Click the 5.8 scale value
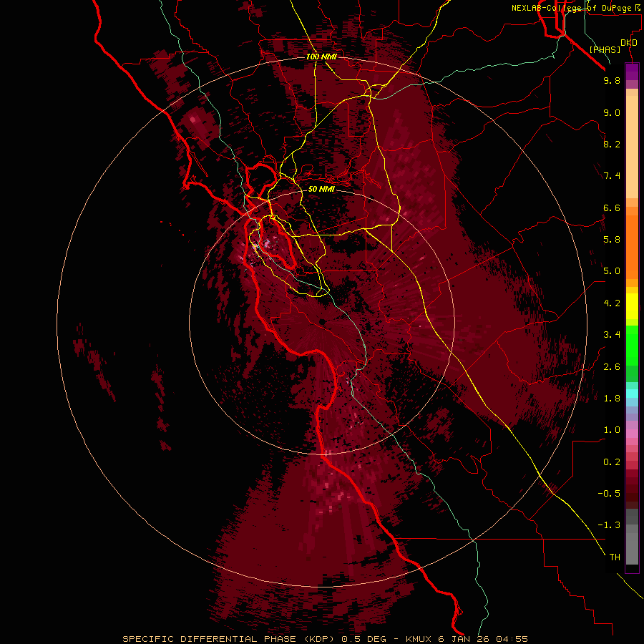The image size is (644, 644). pyautogui.click(x=612, y=240)
